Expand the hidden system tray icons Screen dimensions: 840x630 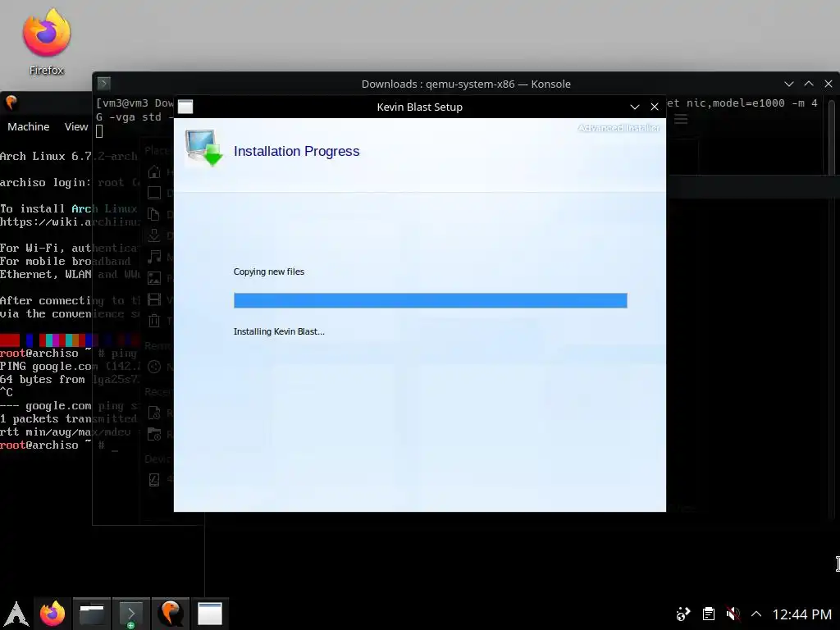coord(756,614)
